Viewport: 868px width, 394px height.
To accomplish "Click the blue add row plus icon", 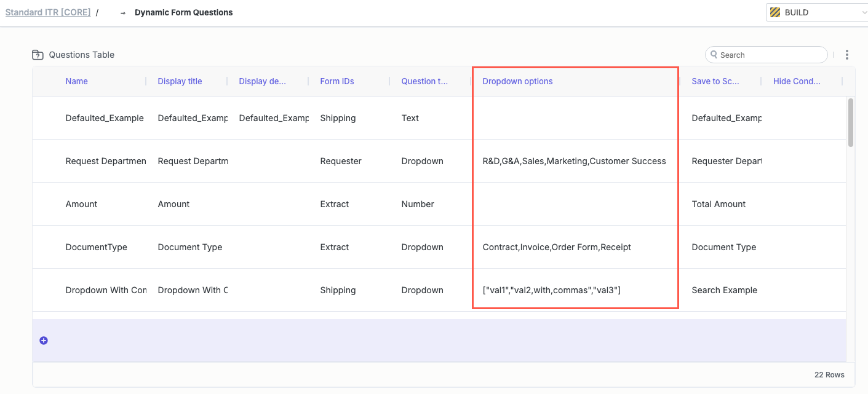I will [x=44, y=341].
